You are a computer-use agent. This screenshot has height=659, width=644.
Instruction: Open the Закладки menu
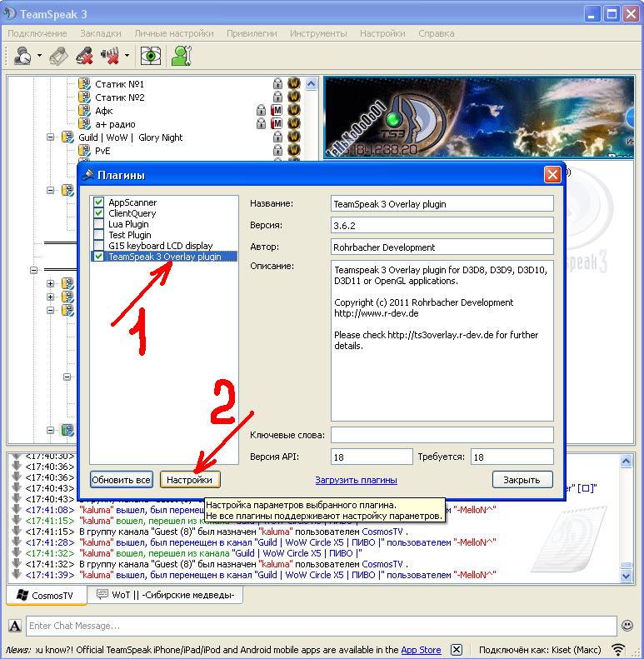[101, 33]
